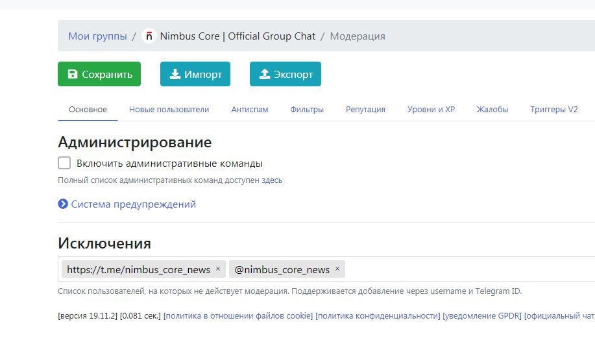Follow the здесь link for admin commands
The height and width of the screenshot is (364, 595).
coord(272,180)
